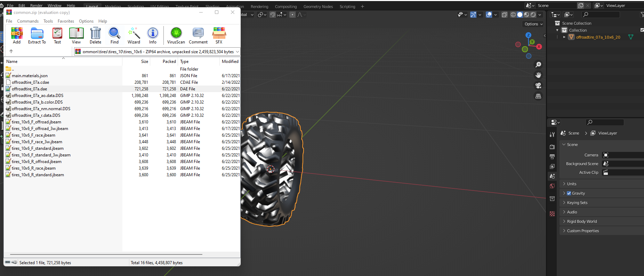
Task: Open the Render properties tab
Action: (552, 147)
